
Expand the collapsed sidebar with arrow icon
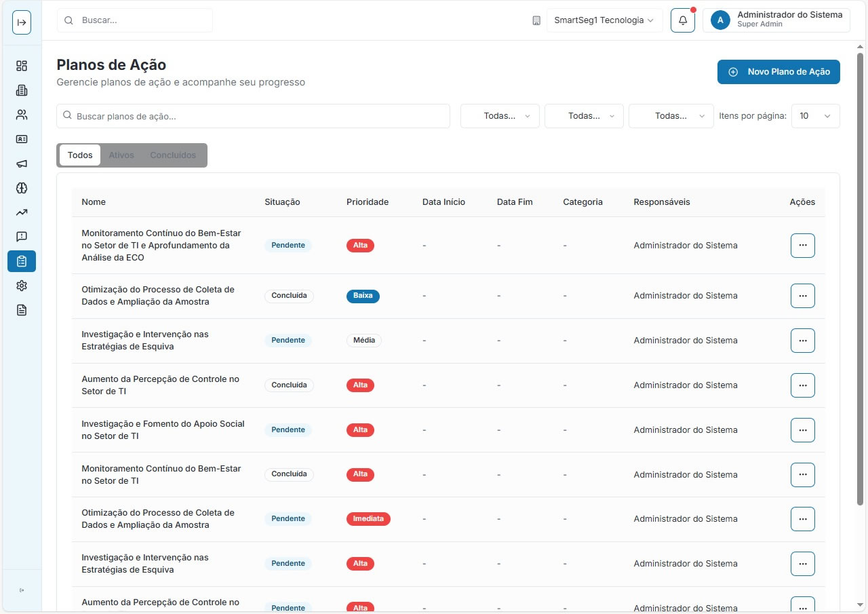pos(22,22)
